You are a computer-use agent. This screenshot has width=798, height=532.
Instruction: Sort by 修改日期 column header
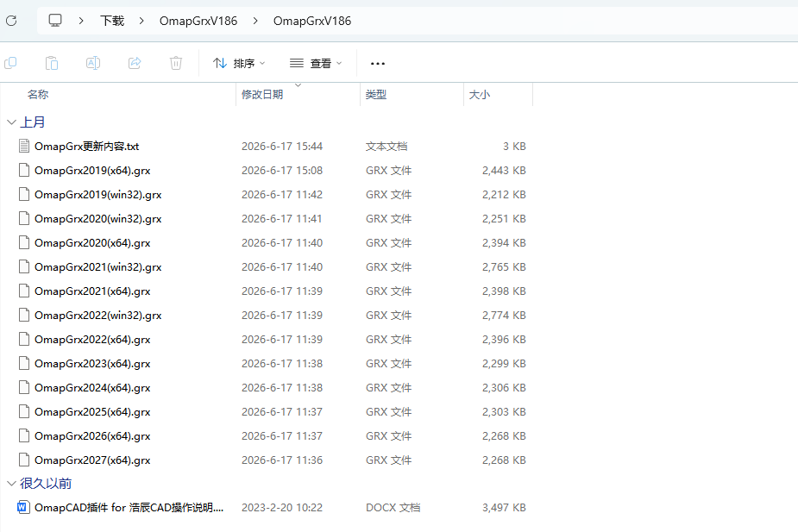click(262, 95)
